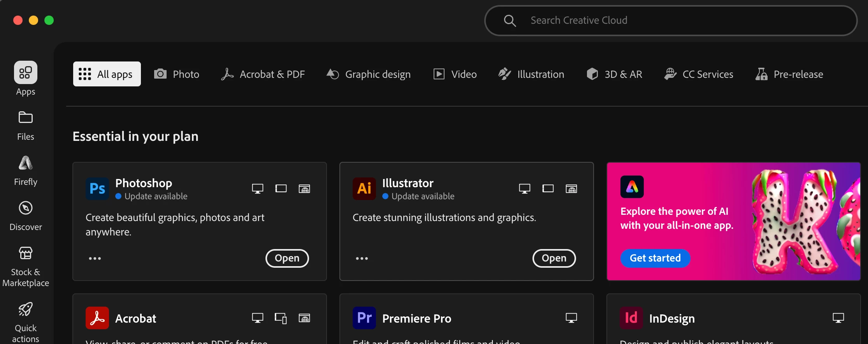Click Illustrator tablet platform icon
Image resolution: width=868 pixels, height=344 pixels.
pyautogui.click(x=548, y=189)
